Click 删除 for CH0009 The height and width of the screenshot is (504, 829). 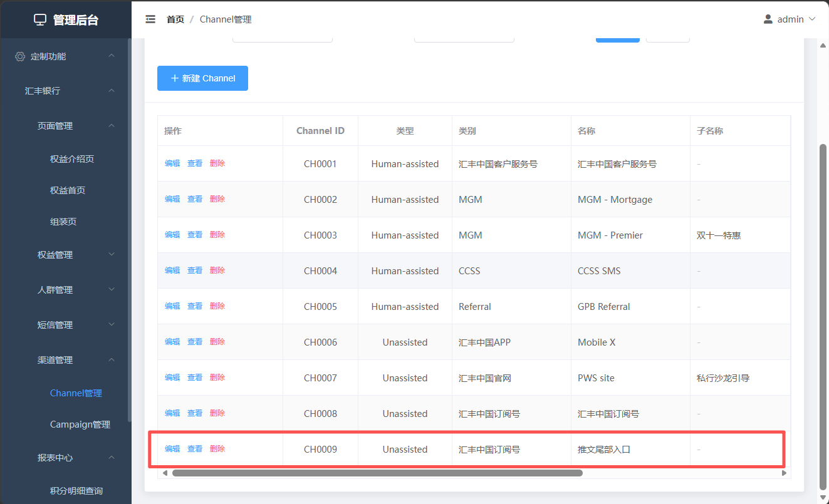click(217, 449)
